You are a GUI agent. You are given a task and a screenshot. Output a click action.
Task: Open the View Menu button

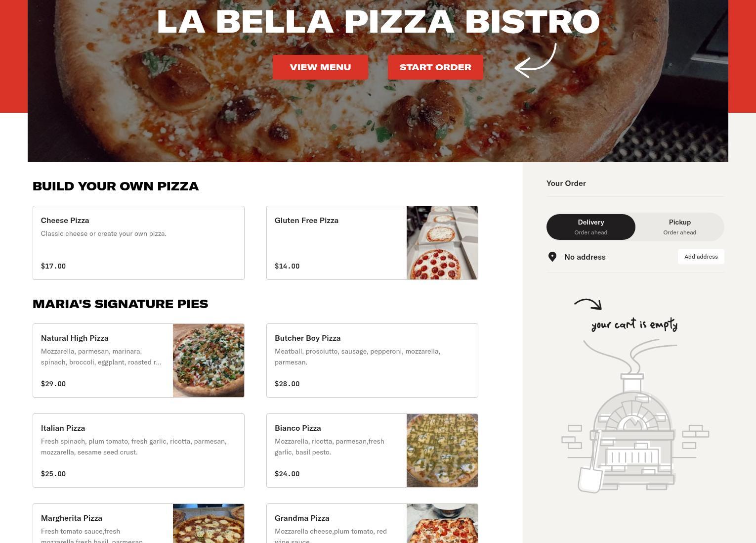(320, 67)
